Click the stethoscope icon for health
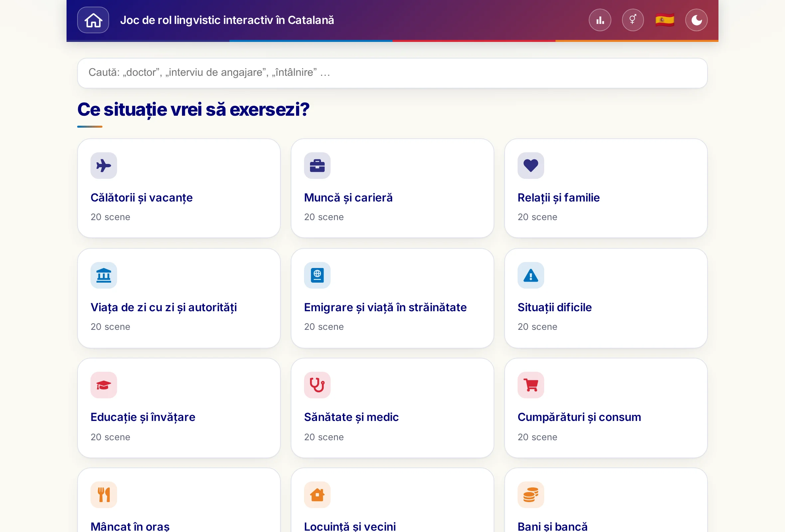This screenshot has height=532, width=785. point(317,385)
